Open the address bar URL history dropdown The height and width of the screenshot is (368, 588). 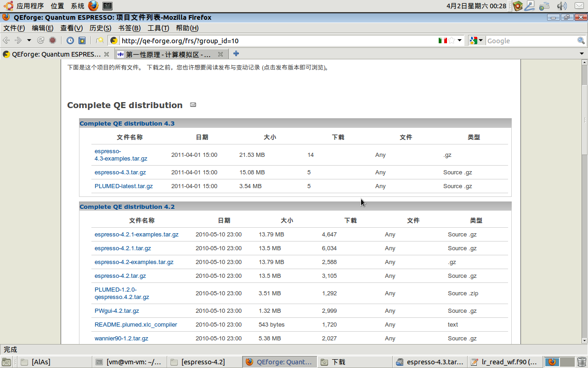click(x=460, y=40)
